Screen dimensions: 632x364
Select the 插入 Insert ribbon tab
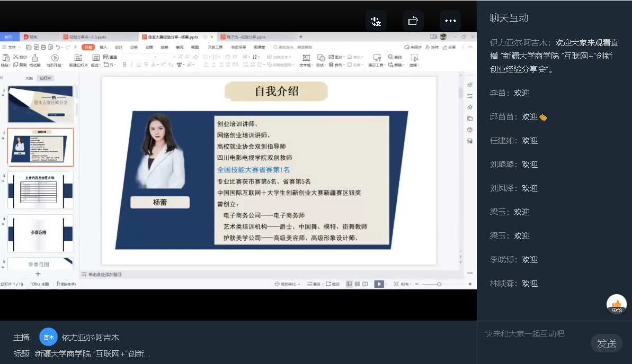104,47
